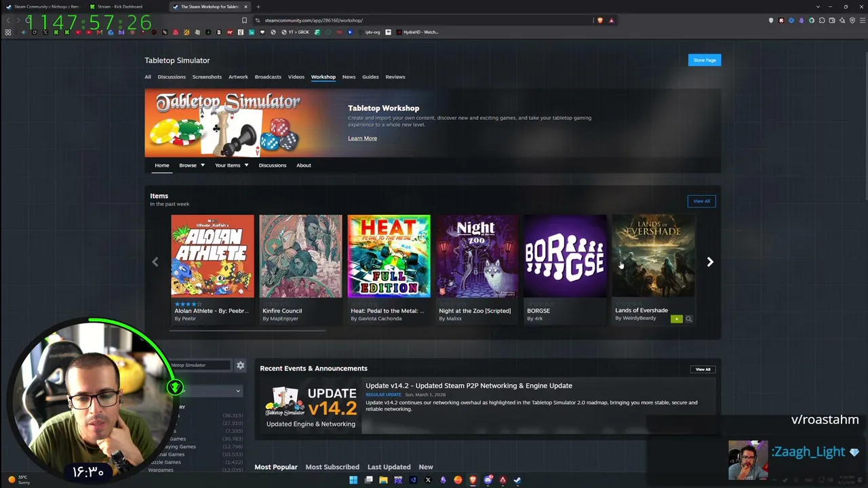
Task: Open the browser extensions puzzle icon
Action: 821,20
